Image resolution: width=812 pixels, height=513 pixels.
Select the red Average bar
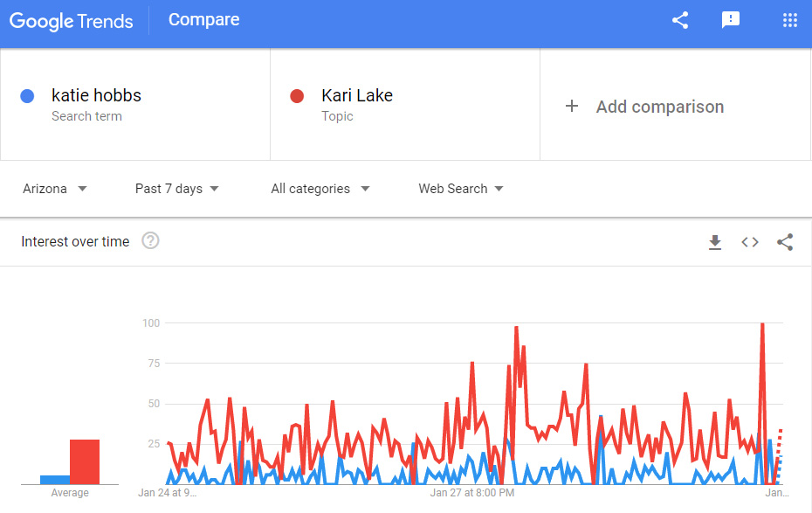point(85,461)
